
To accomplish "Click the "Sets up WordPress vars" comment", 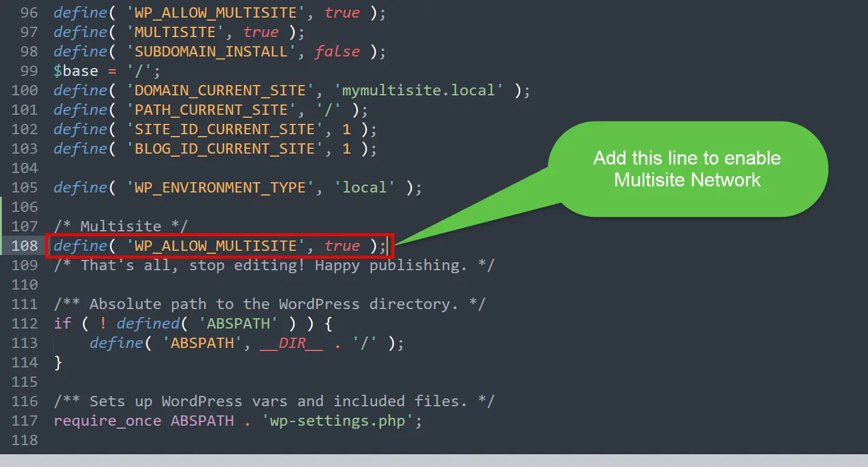I will 274,401.
